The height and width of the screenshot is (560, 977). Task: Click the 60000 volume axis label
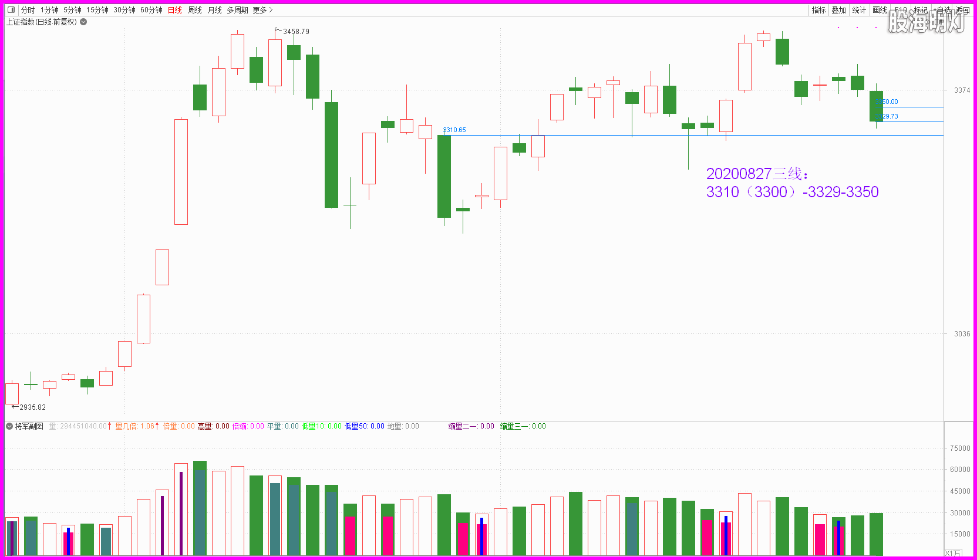[960, 470]
